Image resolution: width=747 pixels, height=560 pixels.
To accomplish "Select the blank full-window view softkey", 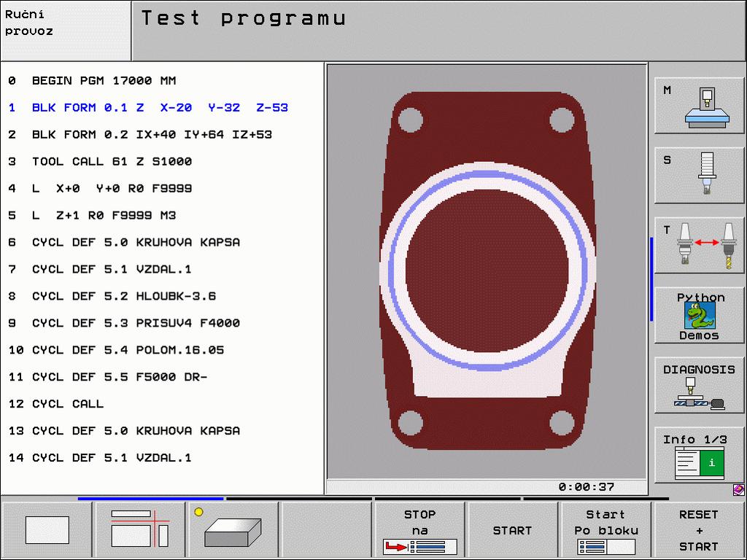I will (47, 530).
